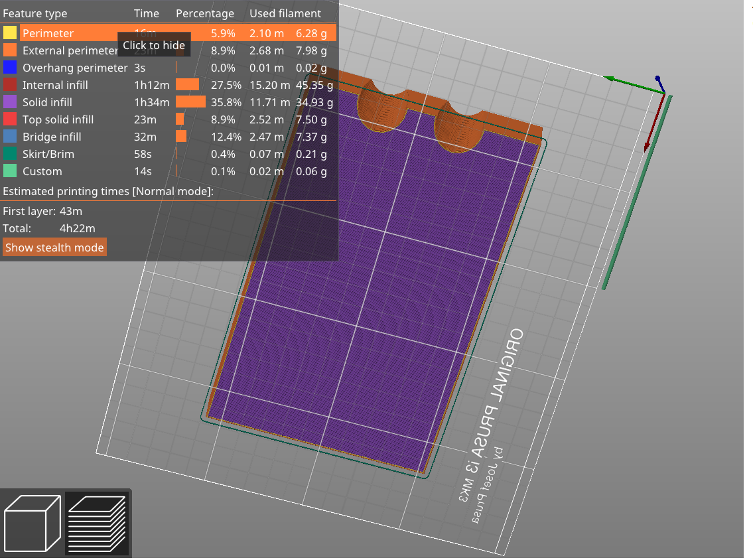Screen dimensions: 753x560
Task: Click the Bridge infill 12.4% percentage
Action: [x=226, y=137]
